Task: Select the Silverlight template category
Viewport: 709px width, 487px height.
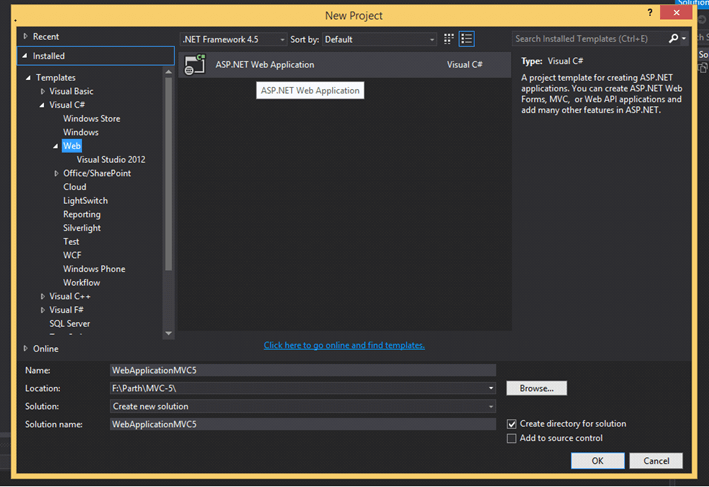Action: click(82, 228)
